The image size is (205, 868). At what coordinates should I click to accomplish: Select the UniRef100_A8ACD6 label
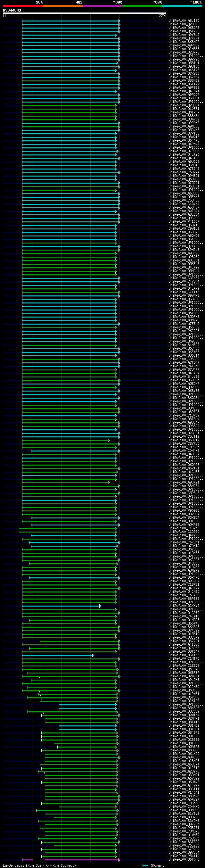(184, 757)
